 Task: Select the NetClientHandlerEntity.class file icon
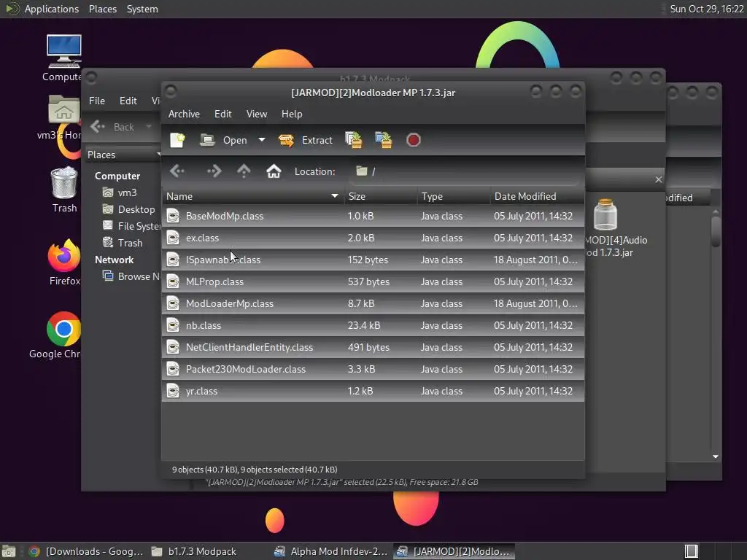tap(173, 347)
